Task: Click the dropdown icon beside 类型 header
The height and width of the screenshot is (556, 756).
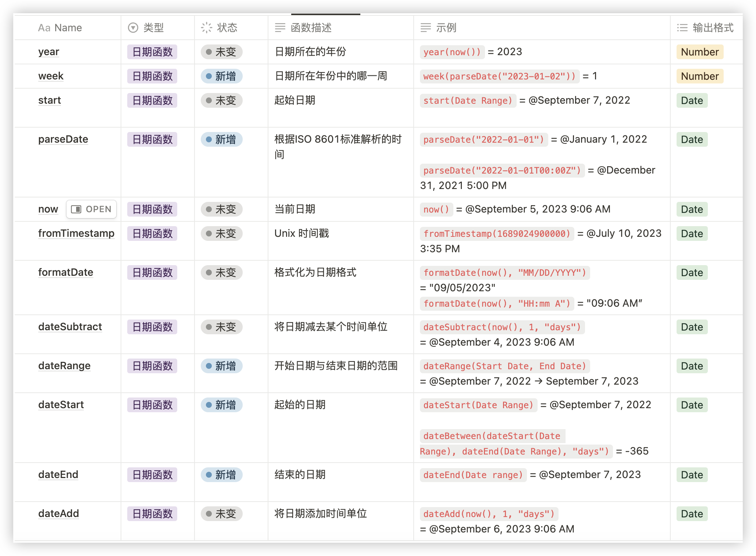Action: (x=133, y=27)
